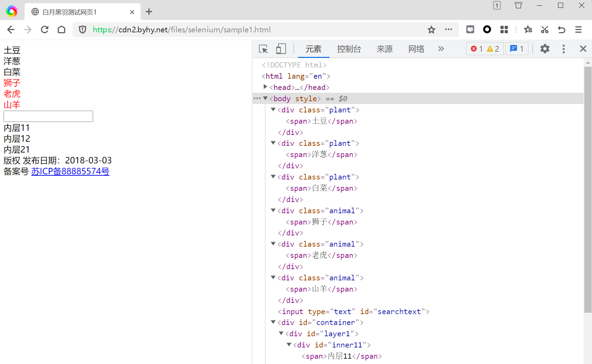
Task: Open the reading list book icon
Action: click(x=470, y=30)
